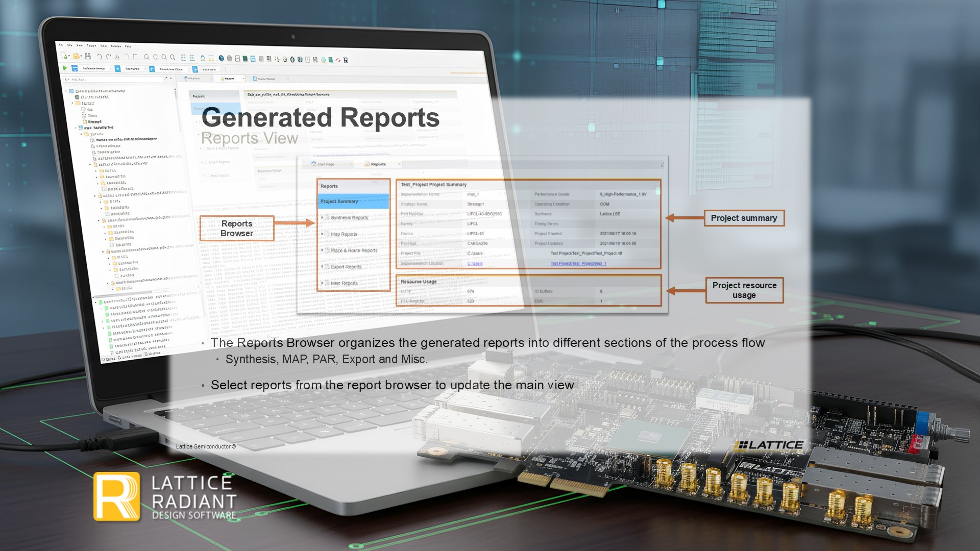Follow the C:/Users implementation location link
Viewport: 980px width, 551px height.
click(475, 264)
